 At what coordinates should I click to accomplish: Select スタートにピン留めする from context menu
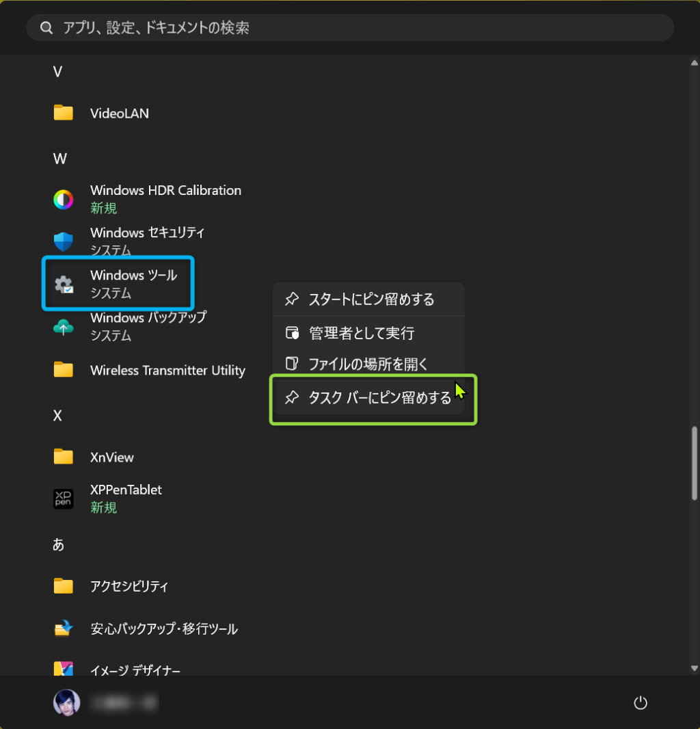pyautogui.click(x=371, y=300)
